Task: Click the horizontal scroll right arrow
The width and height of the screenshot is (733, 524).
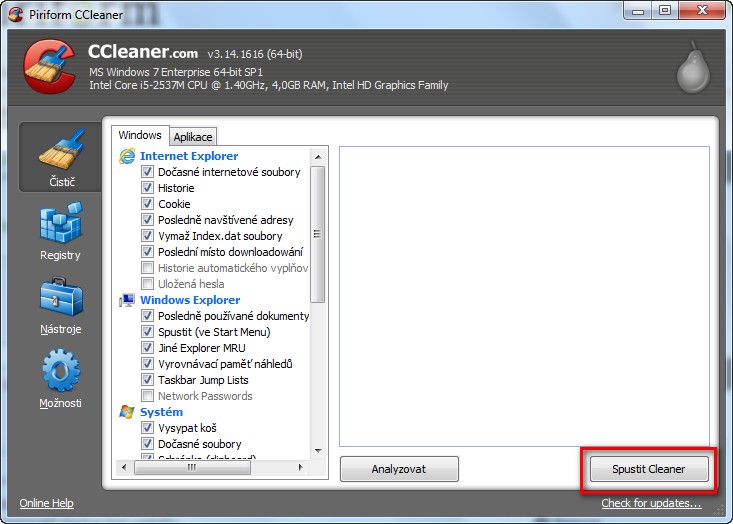Action: point(300,467)
